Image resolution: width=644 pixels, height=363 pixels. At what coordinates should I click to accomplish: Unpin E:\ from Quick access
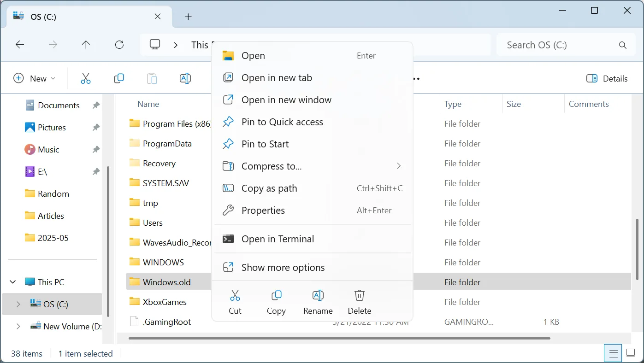96,172
